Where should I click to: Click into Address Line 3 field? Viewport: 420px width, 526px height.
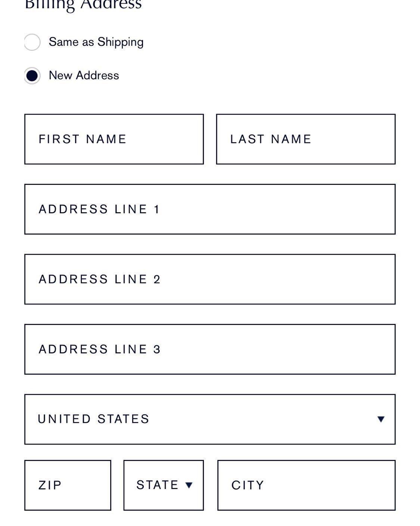click(210, 349)
